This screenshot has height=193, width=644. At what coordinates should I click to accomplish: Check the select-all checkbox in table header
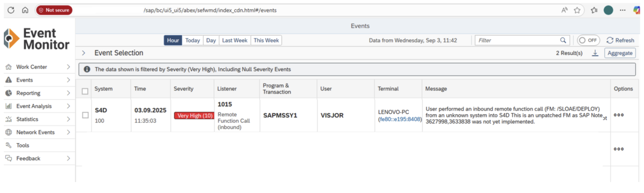tap(85, 91)
